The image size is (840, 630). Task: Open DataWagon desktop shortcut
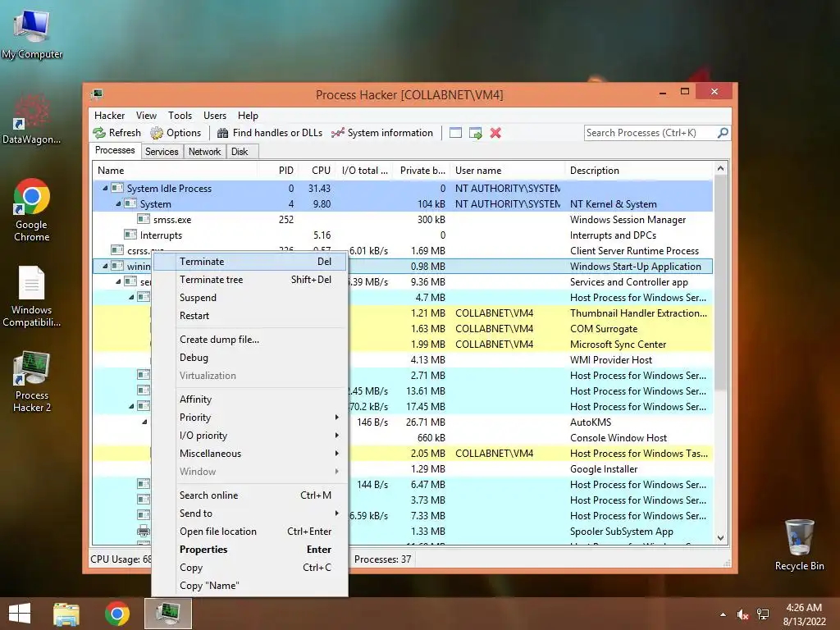click(x=32, y=119)
